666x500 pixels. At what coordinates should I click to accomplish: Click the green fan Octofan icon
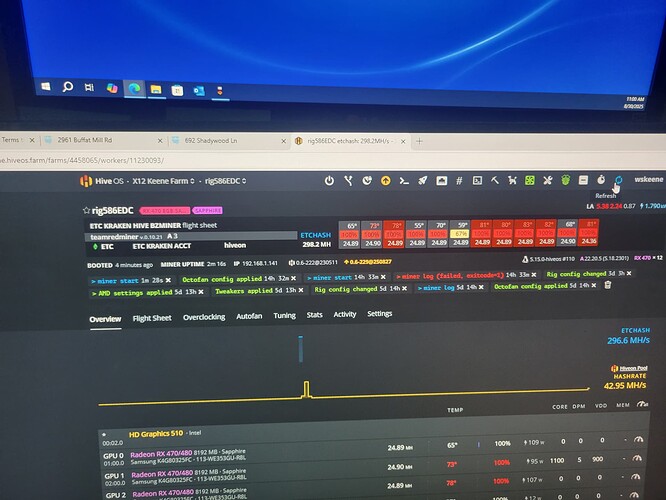tap(530, 181)
